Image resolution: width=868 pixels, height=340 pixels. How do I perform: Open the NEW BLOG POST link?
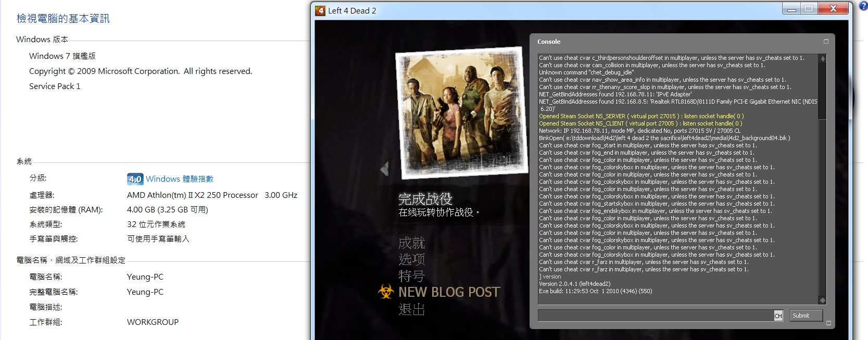point(449,292)
